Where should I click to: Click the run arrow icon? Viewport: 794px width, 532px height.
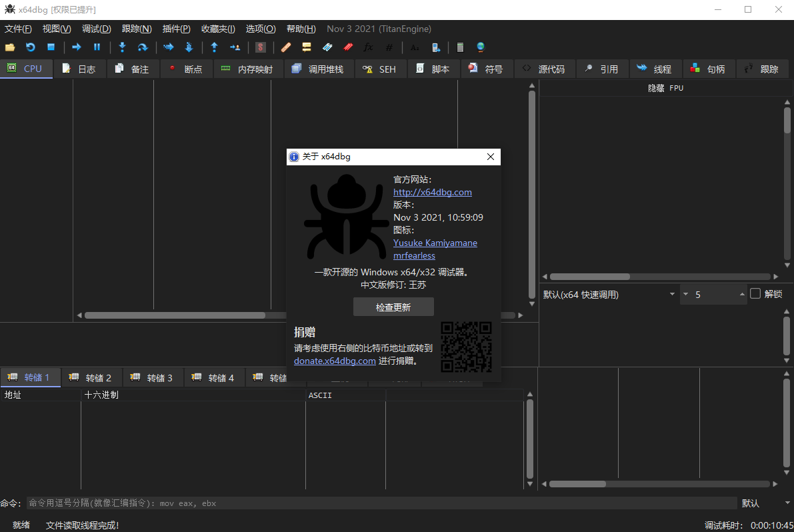tap(77, 47)
